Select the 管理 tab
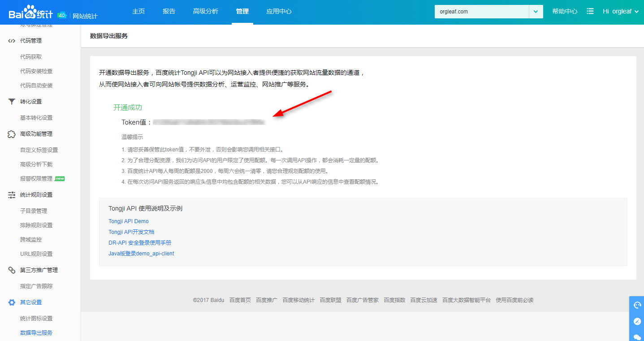 pos(242,11)
